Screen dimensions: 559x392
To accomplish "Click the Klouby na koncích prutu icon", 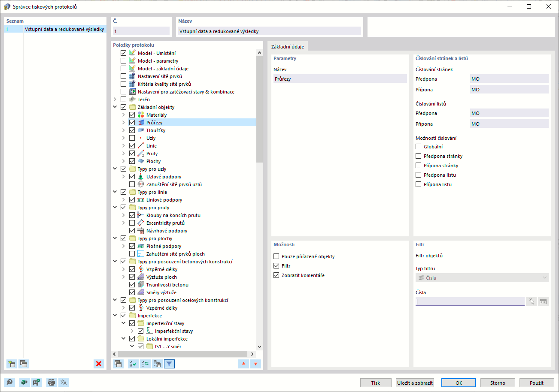I will point(141,215).
